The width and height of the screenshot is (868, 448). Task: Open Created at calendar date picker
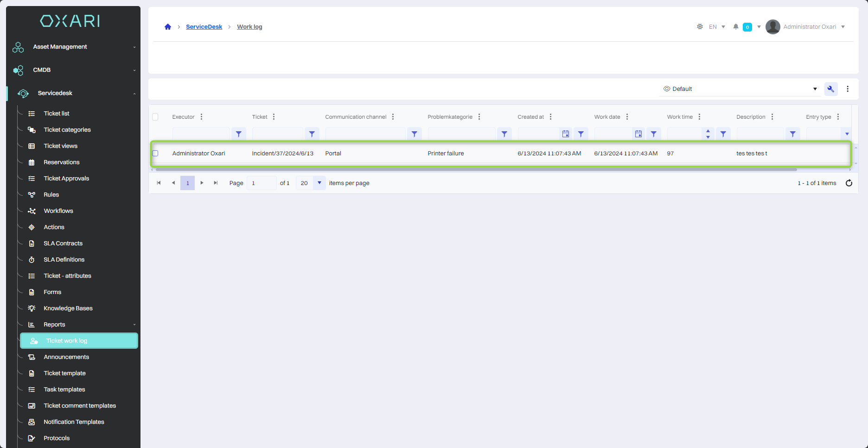(x=566, y=134)
